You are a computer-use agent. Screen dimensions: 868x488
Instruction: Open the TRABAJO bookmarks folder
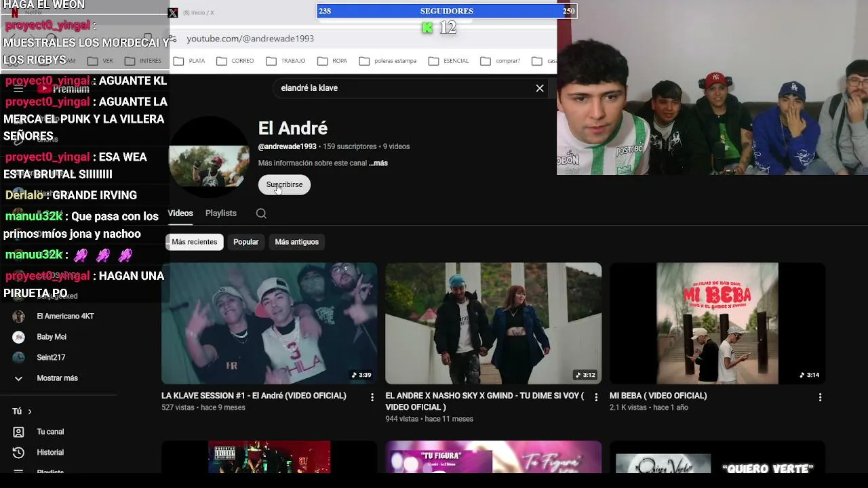pyautogui.click(x=285, y=61)
